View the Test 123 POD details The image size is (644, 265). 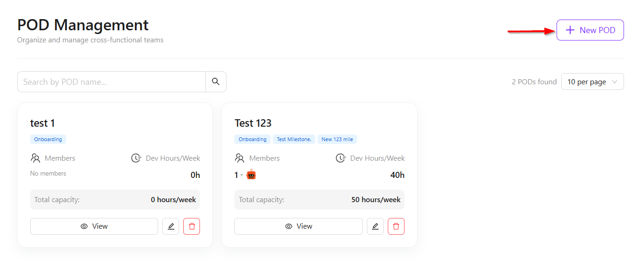tap(299, 226)
